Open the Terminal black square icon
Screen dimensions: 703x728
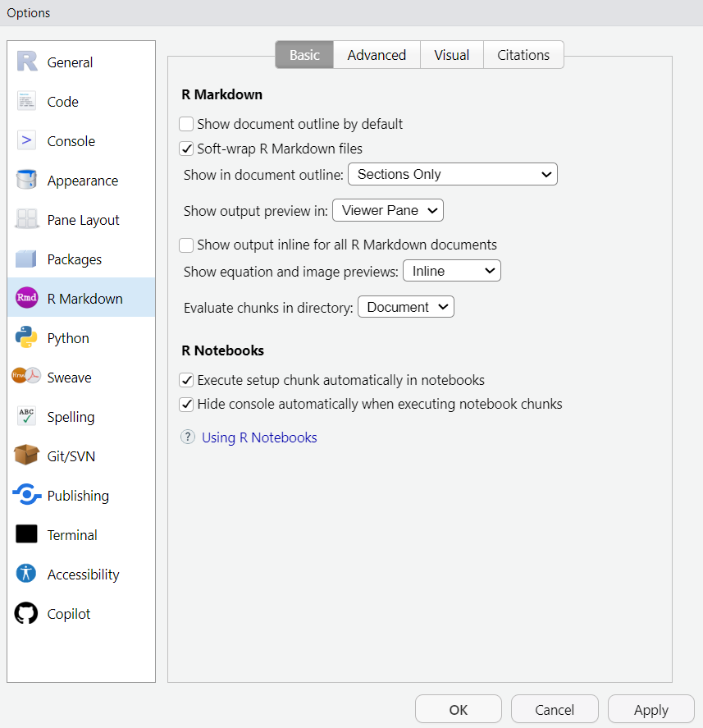[27, 535]
